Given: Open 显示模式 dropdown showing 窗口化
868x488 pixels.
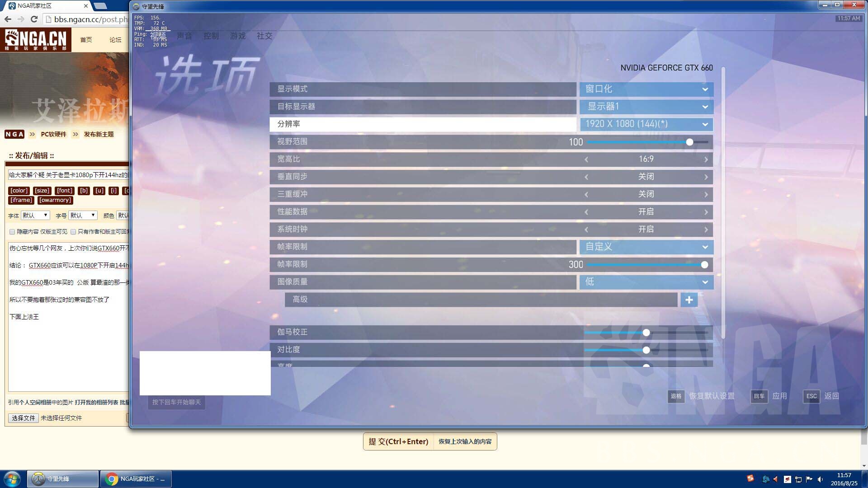Looking at the screenshot, I should 646,89.
